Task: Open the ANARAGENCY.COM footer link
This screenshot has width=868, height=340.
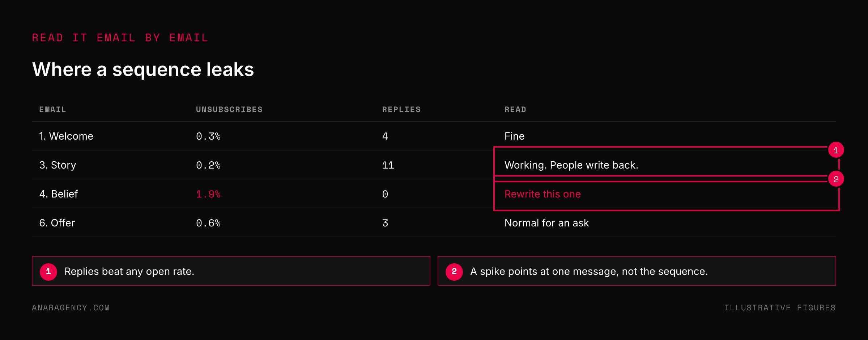Action: point(71,307)
